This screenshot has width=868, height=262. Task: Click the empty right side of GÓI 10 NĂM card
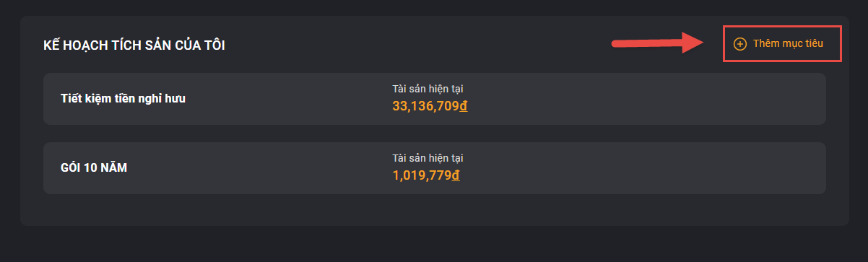pos(650,168)
